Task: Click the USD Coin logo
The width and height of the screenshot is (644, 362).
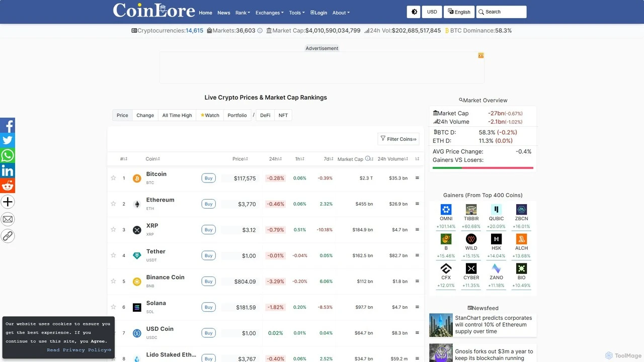Action: click(137, 333)
